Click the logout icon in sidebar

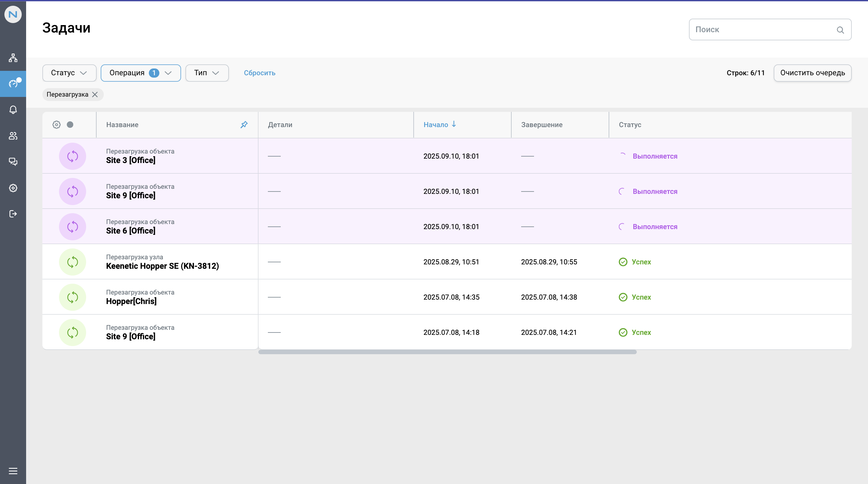13,214
